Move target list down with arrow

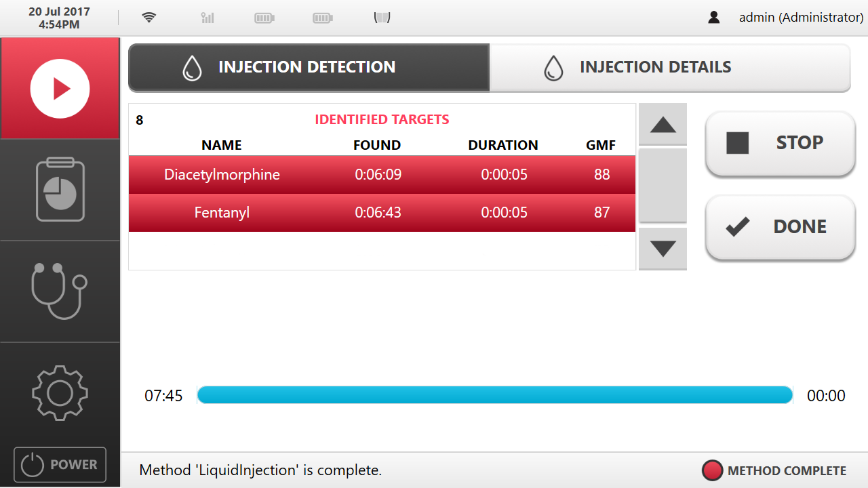coord(663,249)
